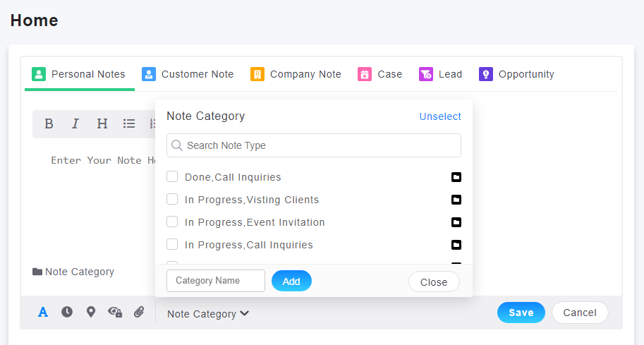Click the paperclip attachment icon
This screenshot has width=644, height=345.
(139, 312)
